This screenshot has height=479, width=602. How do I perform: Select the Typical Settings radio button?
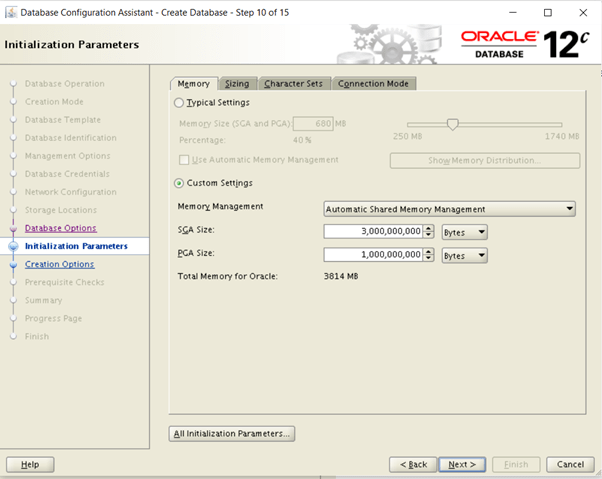[180, 102]
